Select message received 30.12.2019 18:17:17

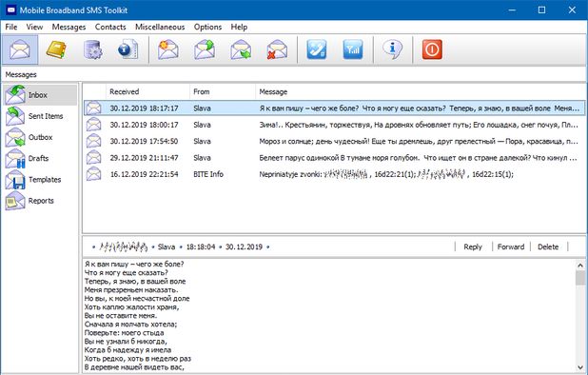(x=334, y=109)
